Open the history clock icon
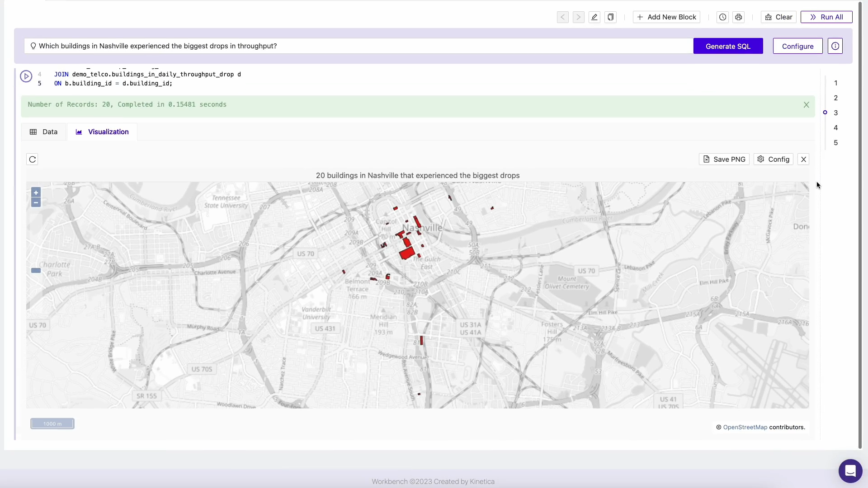This screenshot has width=868, height=488. click(x=722, y=17)
